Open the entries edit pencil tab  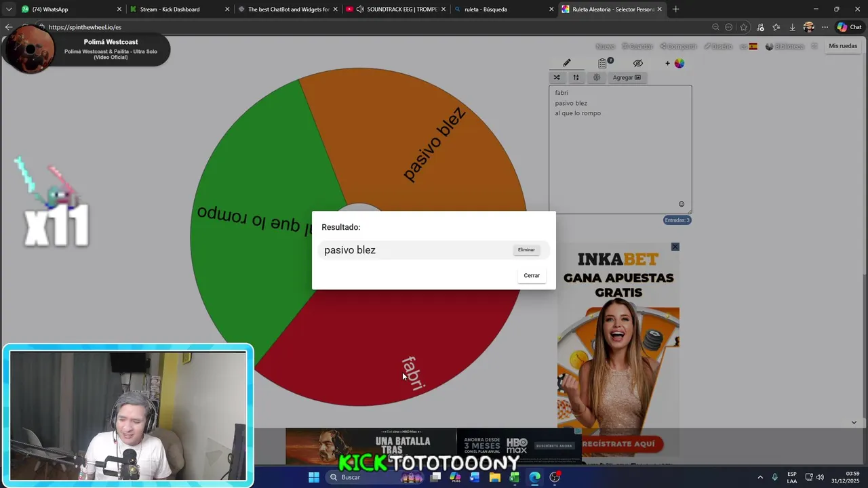567,63
